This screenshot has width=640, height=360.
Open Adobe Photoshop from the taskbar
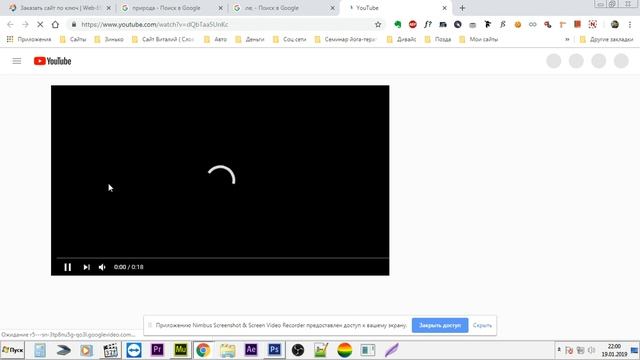pos(274,350)
